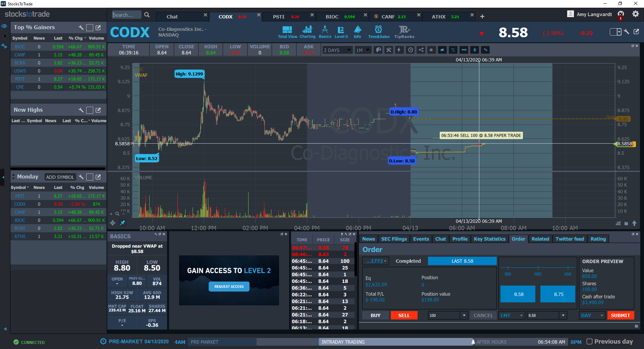This screenshot has height=349, width=644.
Task: Open the Basics compass icon
Action: tap(325, 32)
